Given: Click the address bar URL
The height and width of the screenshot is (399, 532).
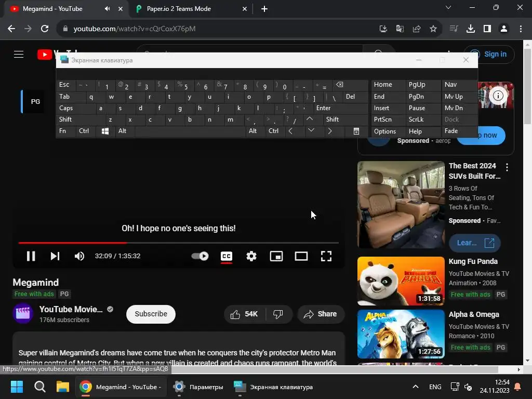Looking at the screenshot, I should tap(135, 29).
